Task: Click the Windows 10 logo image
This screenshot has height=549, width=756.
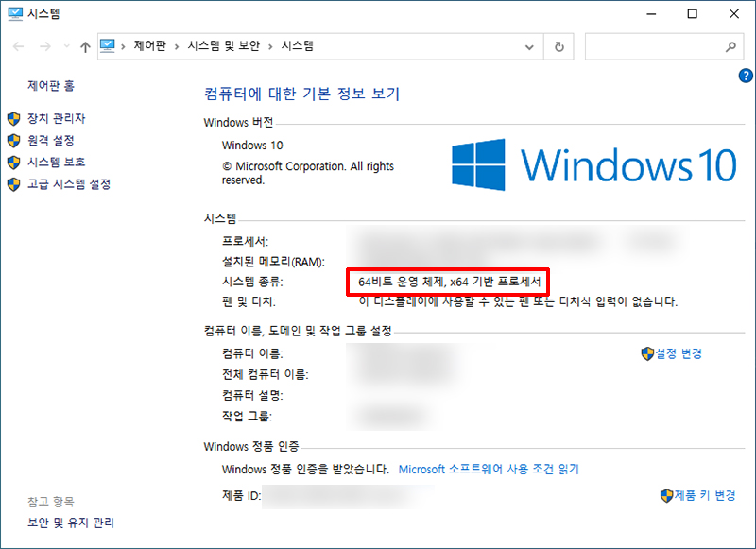Action: tap(594, 164)
